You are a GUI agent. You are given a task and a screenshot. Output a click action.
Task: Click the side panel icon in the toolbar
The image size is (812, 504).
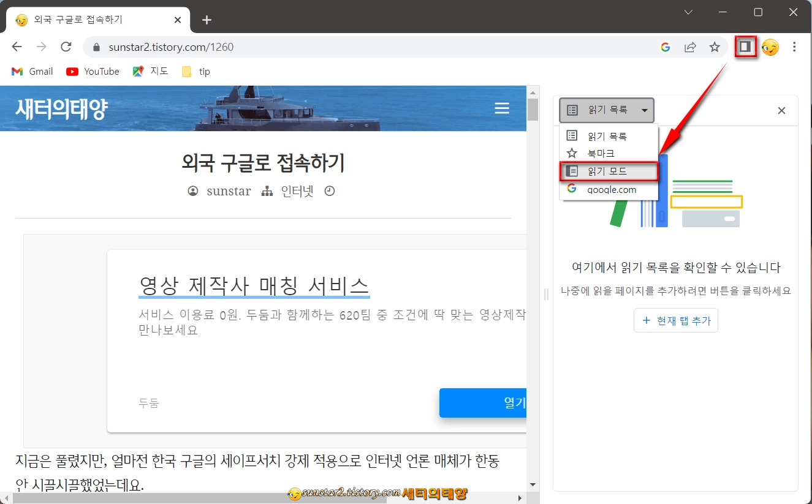click(x=745, y=47)
